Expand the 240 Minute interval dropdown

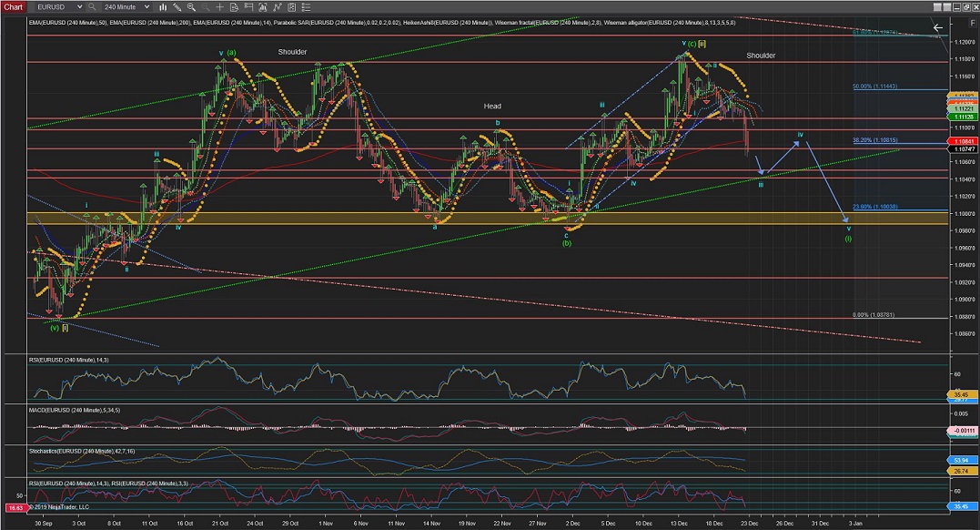pyautogui.click(x=146, y=7)
